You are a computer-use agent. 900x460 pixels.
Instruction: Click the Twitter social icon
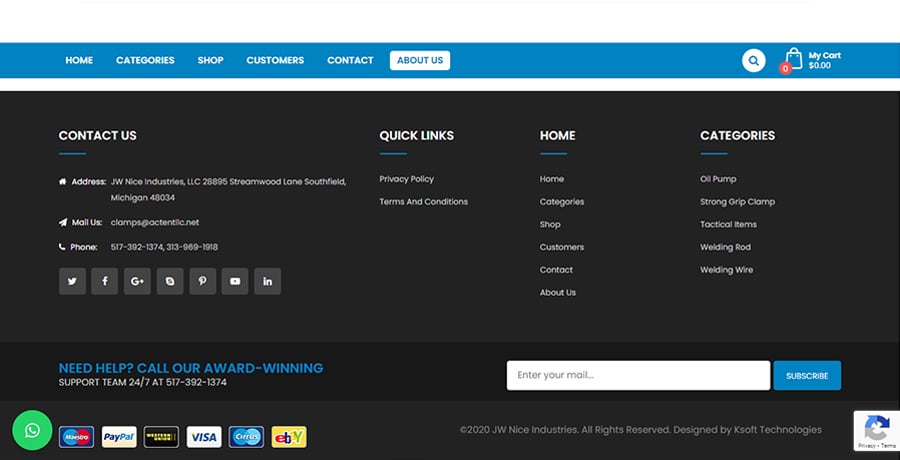pos(72,281)
